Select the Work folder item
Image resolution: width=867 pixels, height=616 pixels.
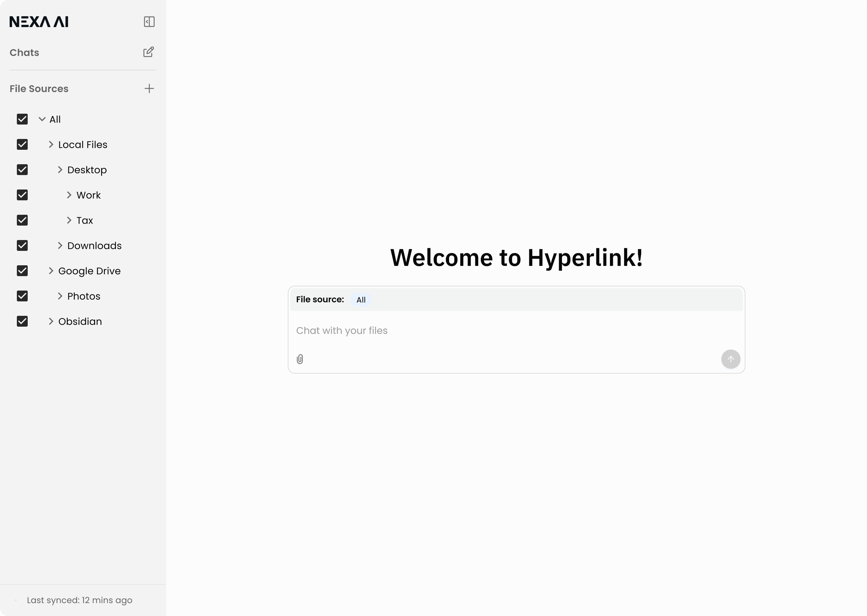[x=89, y=195]
